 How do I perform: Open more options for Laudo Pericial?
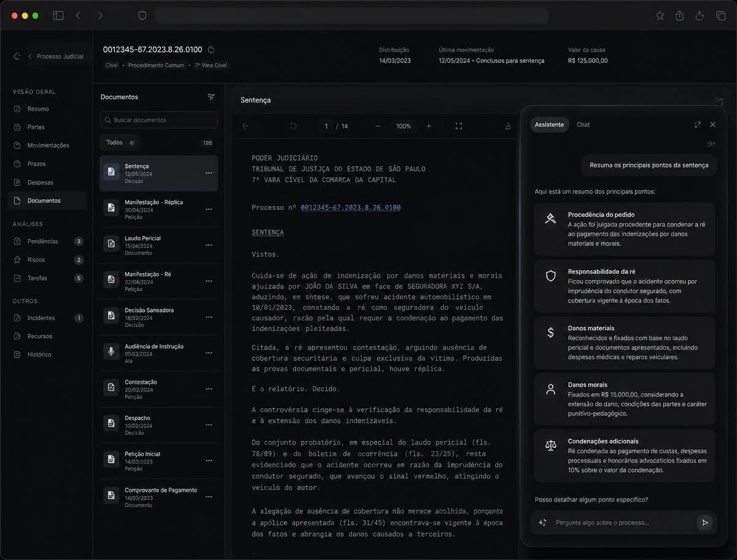(x=209, y=245)
